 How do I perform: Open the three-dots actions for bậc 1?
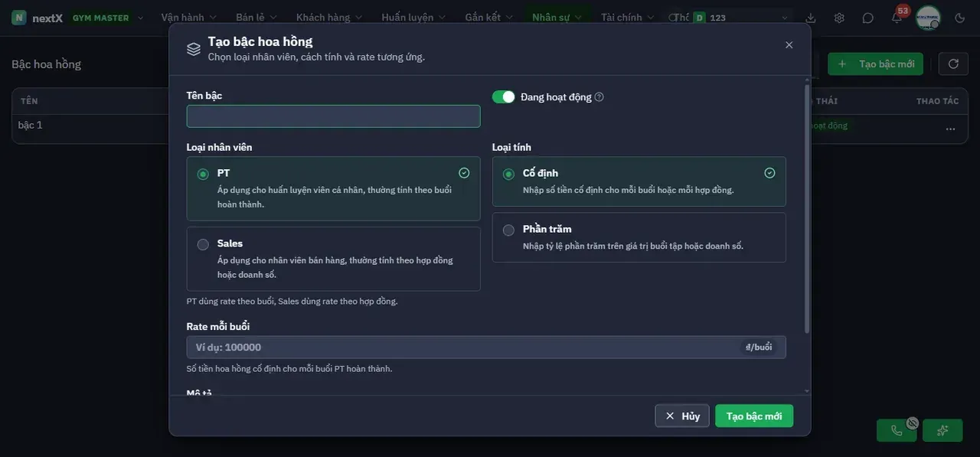[950, 129]
